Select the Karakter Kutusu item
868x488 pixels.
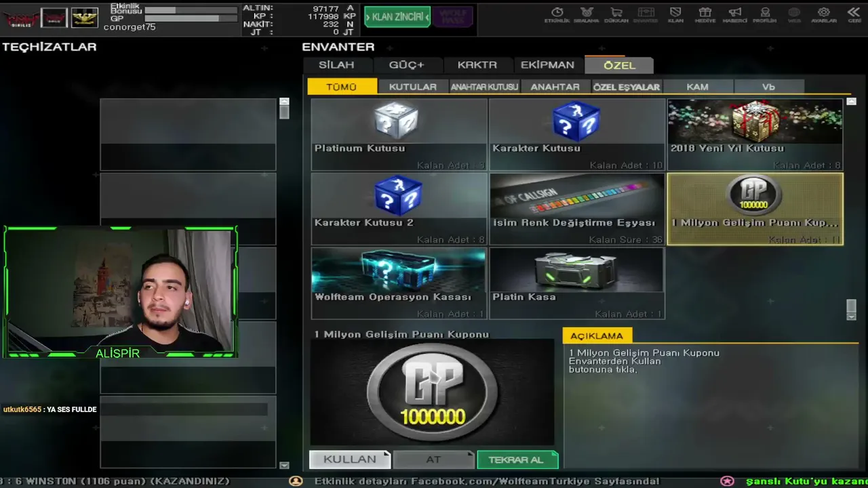pyautogui.click(x=577, y=134)
